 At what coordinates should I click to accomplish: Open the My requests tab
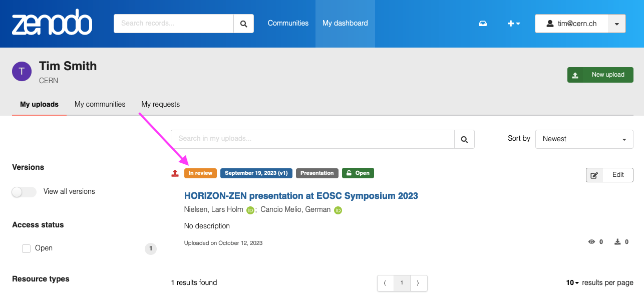pyautogui.click(x=160, y=104)
